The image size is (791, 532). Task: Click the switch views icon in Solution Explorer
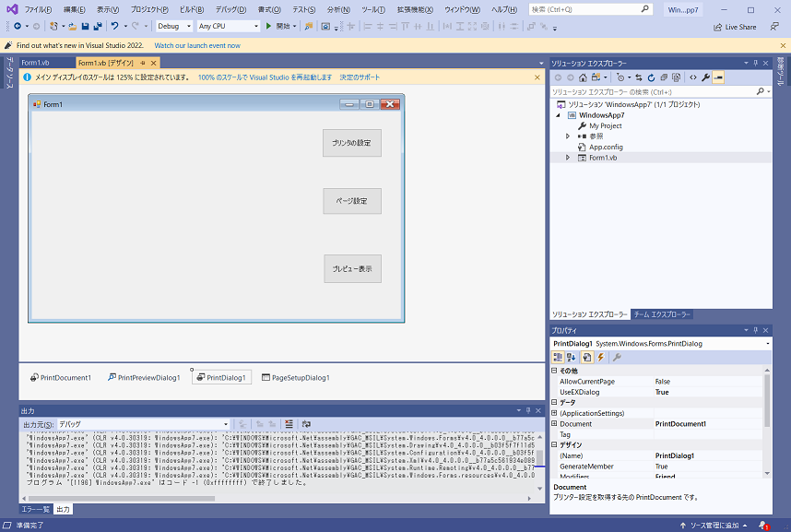(x=596, y=77)
